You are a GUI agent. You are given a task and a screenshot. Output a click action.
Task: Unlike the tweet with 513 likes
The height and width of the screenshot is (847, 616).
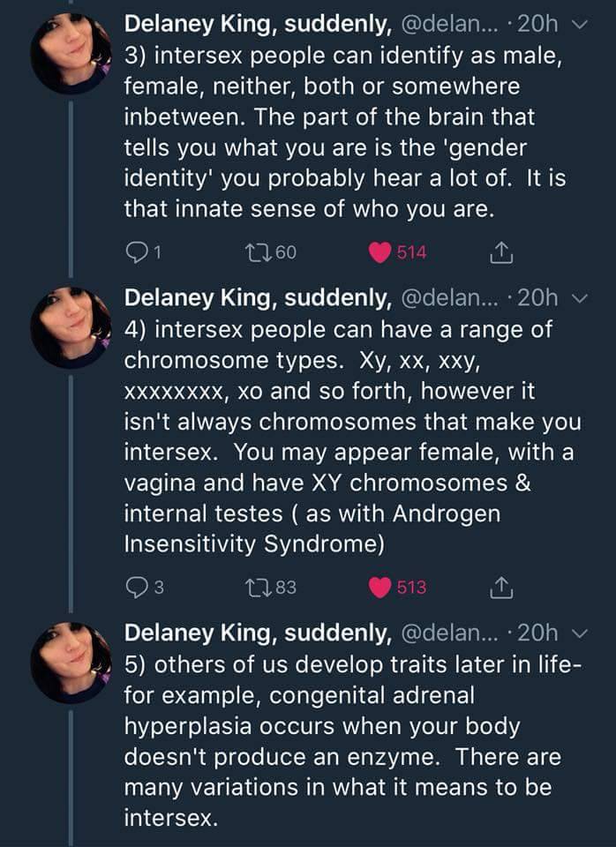[x=380, y=588]
